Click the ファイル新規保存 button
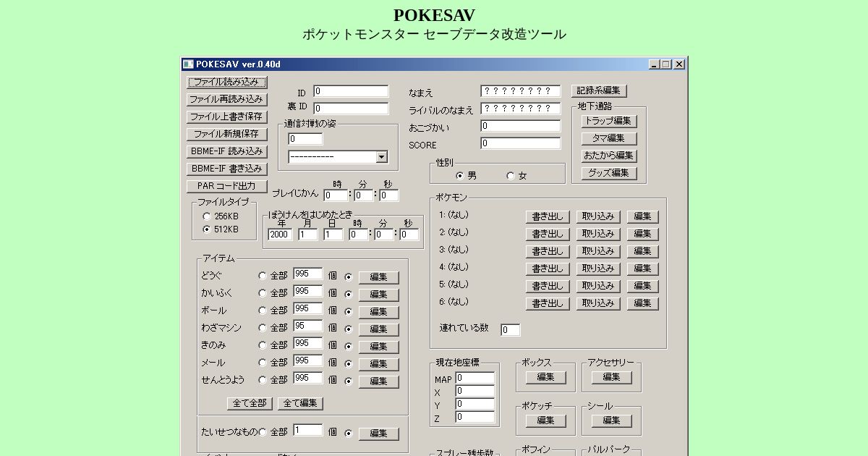The image size is (868, 456). [227, 134]
